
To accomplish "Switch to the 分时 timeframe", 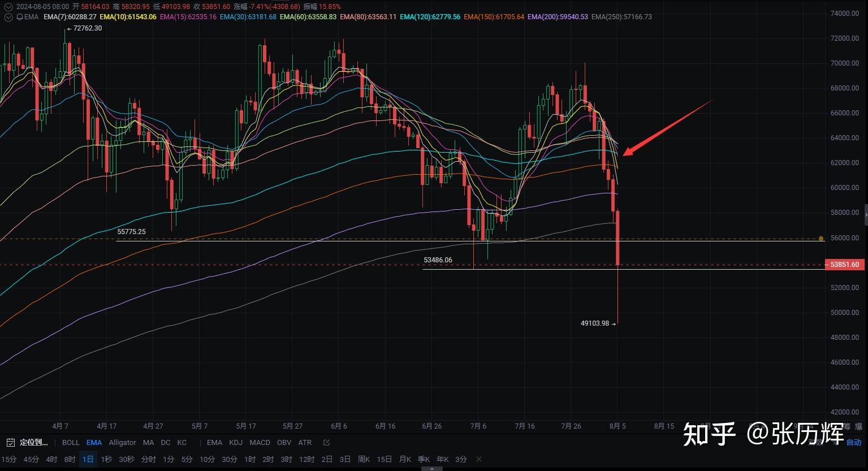I will click(148, 460).
